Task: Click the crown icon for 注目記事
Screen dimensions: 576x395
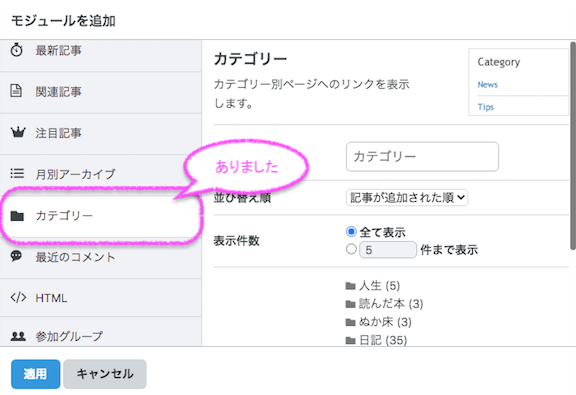Action: (x=18, y=132)
